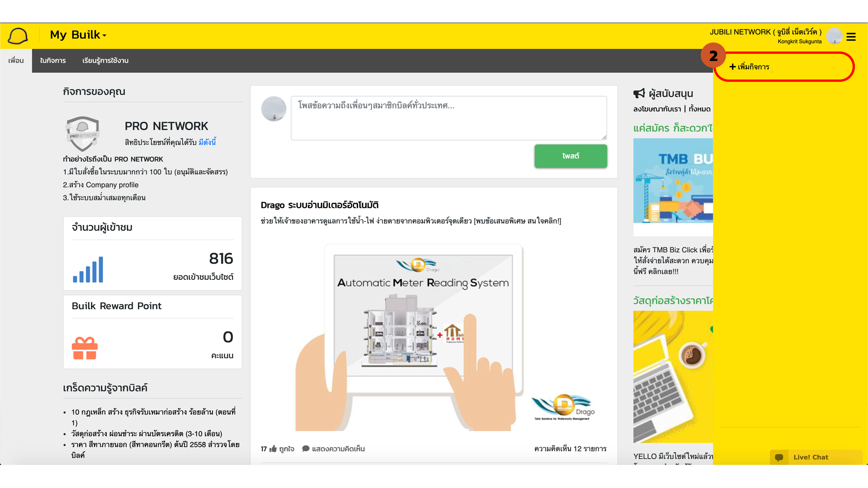
Task: Open the มีดังนี้ benefits link
Action: 207,142
